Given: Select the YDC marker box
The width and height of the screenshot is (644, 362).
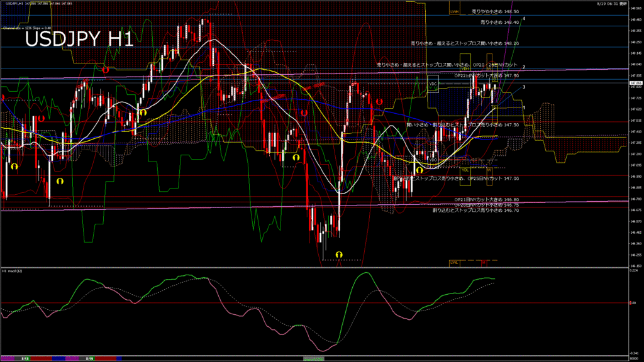Looking at the screenshot, I should click(433, 84).
